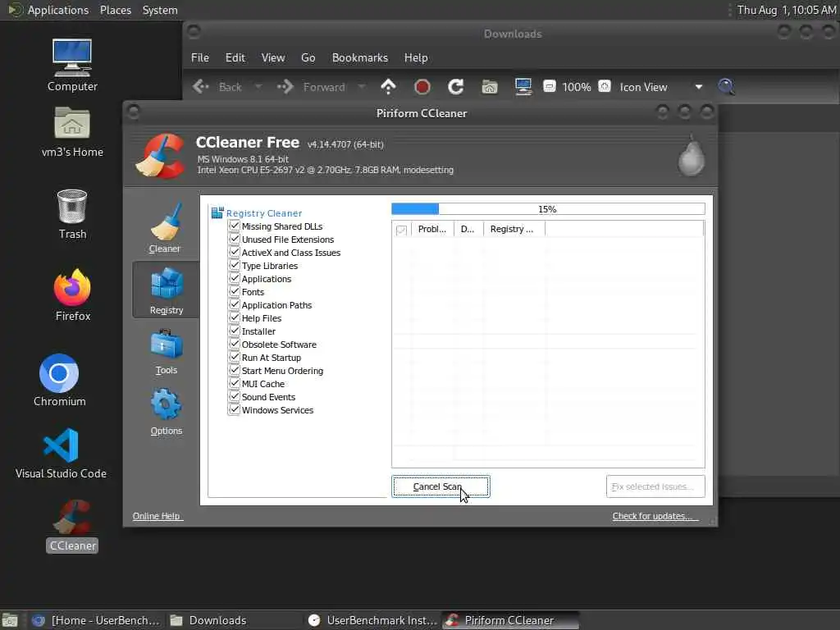Toggle Run At Startup checkbox
The image size is (840, 630).
click(234, 357)
